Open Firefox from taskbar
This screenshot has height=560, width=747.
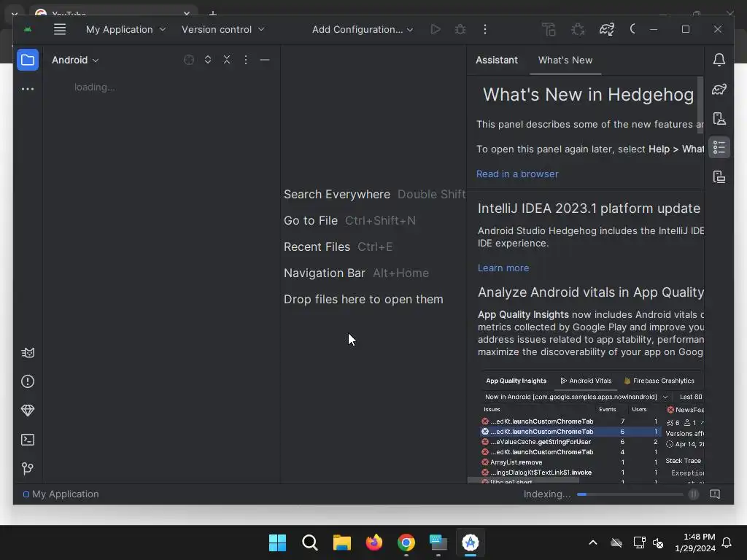[x=374, y=542]
